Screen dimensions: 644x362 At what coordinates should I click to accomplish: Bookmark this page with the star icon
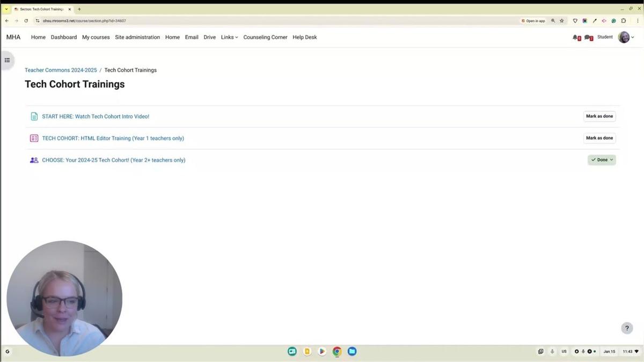click(x=562, y=21)
